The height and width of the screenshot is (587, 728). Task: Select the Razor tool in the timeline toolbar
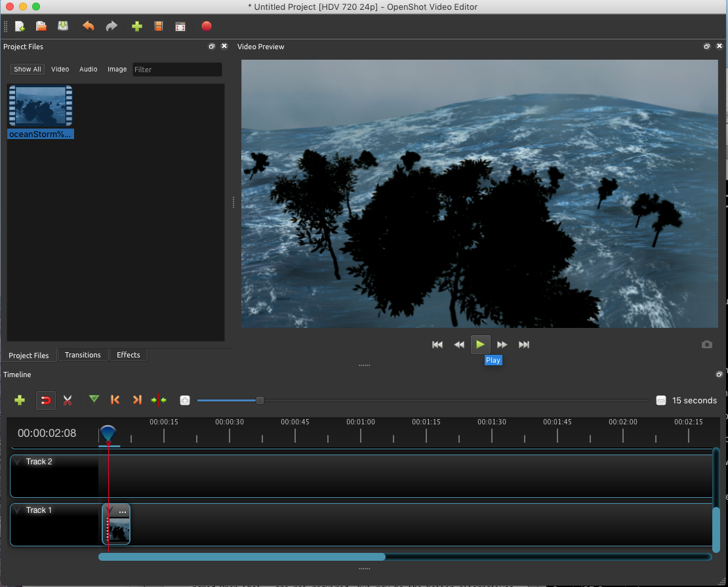pos(68,400)
